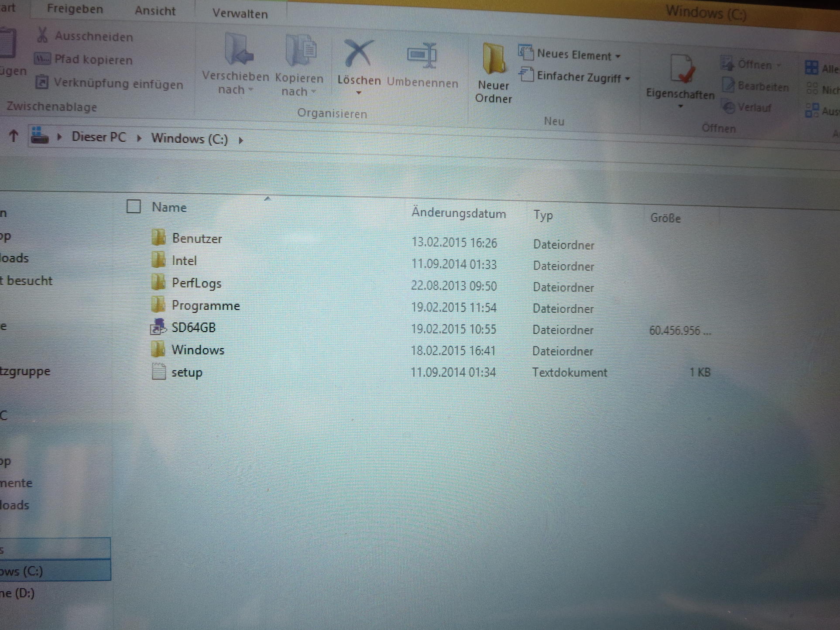This screenshot has height=630, width=840.
Task: Sort by the Änderungsdatum column header
Action: pos(458,213)
